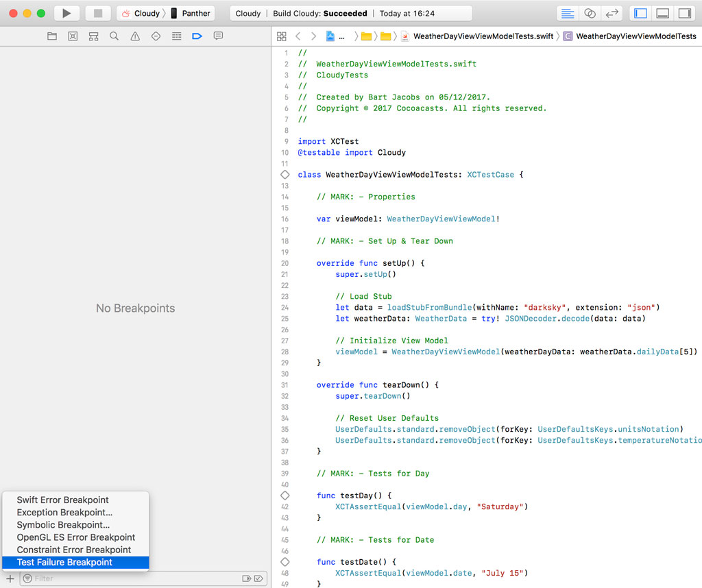702x588 pixels.
Task: Open the Report navigator speech bubble
Action: (x=219, y=36)
